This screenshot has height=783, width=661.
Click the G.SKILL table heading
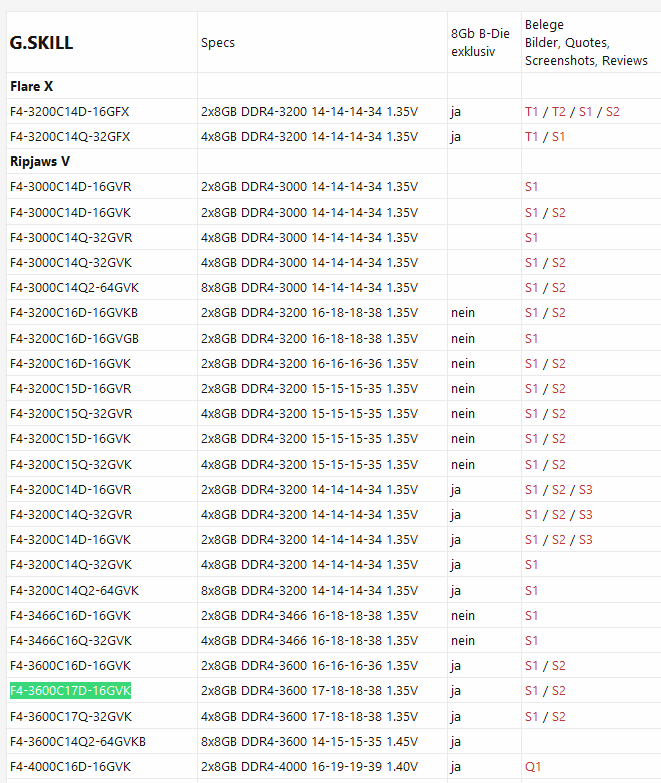pos(41,42)
